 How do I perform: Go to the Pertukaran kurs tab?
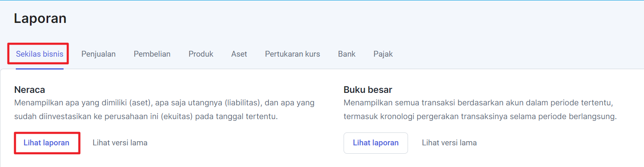(293, 54)
